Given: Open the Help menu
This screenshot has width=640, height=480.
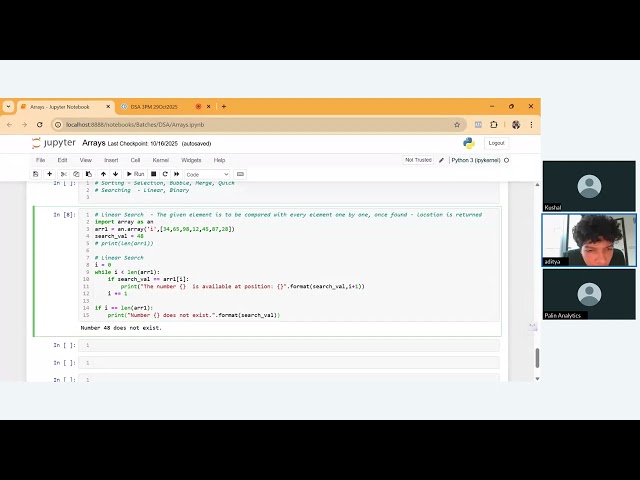Looking at the screenshot, I should (x=219, y=160).
